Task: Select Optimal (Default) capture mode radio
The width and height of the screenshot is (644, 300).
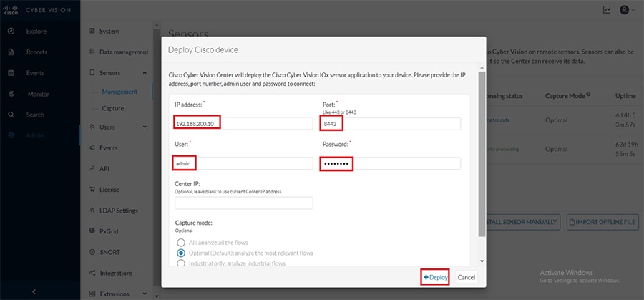Action: (181, 253)
